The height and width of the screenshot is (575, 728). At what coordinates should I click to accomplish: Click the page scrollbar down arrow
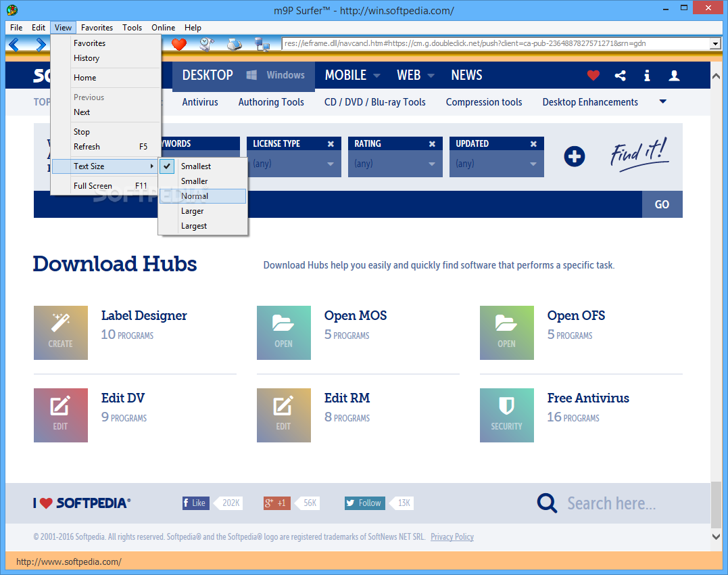pos(716,536)
